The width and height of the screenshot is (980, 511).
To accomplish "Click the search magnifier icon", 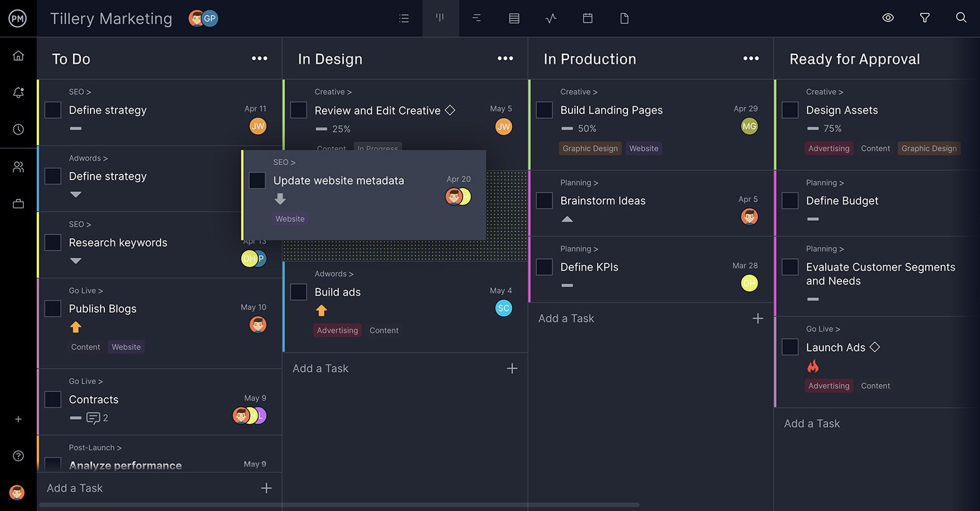I will [x=961, y=18].
